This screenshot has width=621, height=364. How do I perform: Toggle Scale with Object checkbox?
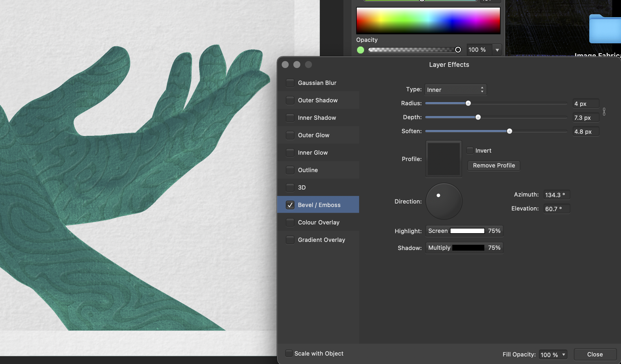pyautogui.click(x=289, y=354)
